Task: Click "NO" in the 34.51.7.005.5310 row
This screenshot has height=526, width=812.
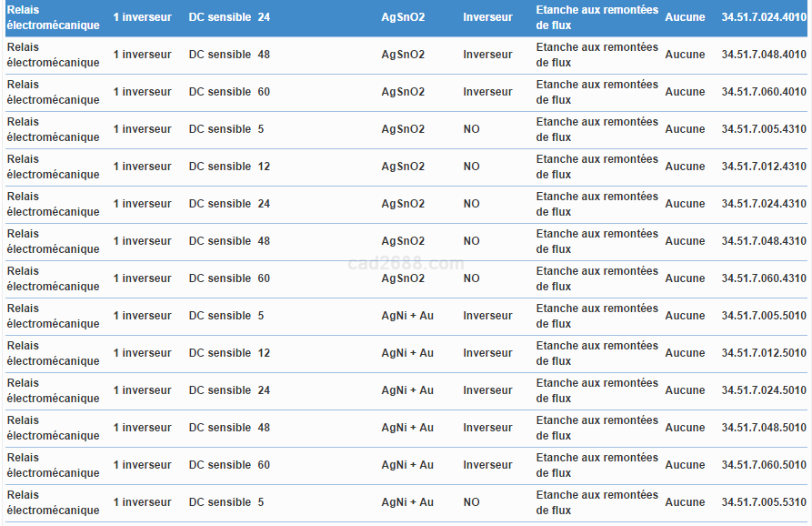Action: pos(471,502)
